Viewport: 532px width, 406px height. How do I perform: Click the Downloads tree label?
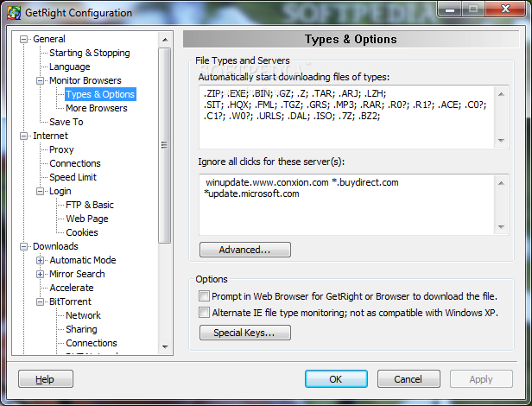[x=55, y=246]
